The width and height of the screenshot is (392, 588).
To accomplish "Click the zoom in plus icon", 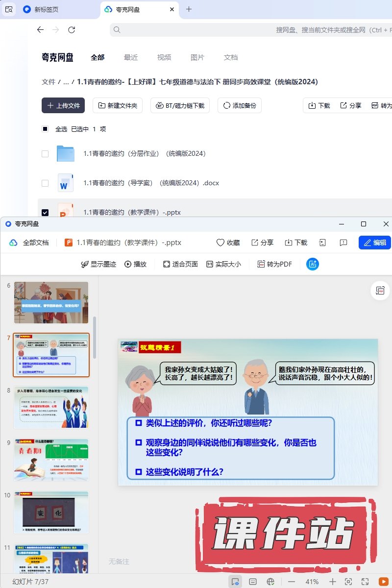I will 332,582.
